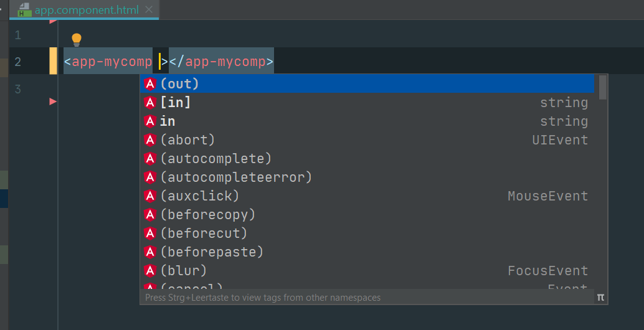Choose the (beforecut) suggestion
Screen dimensions: 644x330
tap(204, 233)
